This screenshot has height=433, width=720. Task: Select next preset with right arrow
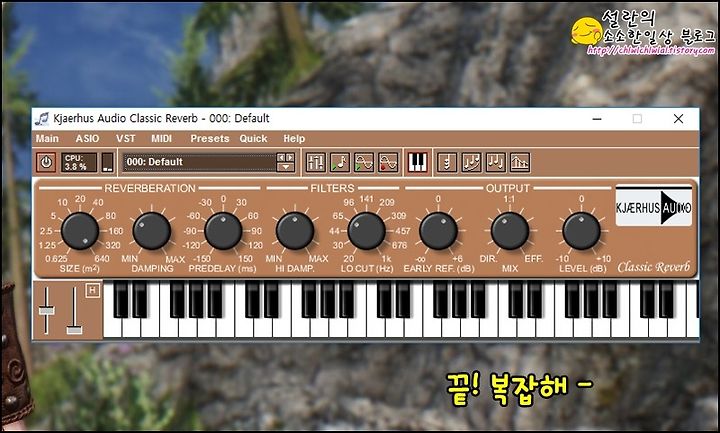[290, 157]
